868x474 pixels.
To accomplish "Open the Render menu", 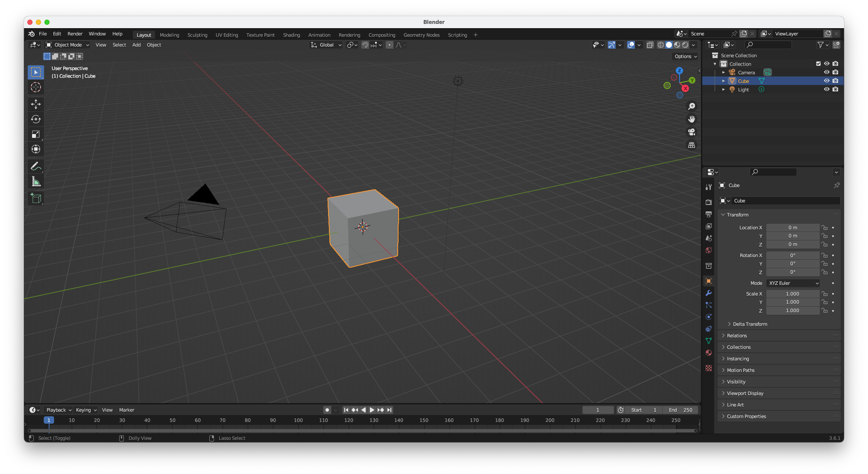I will (75, 34).
